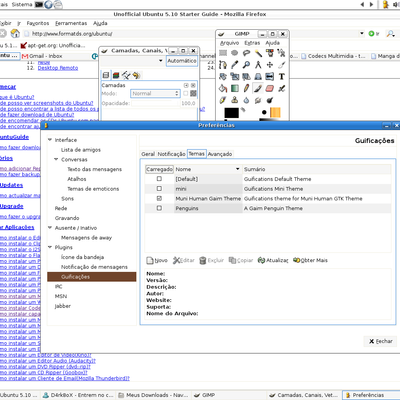
Task: Select the Paintbrush tool in GIMP
Action: pos(258,88)
